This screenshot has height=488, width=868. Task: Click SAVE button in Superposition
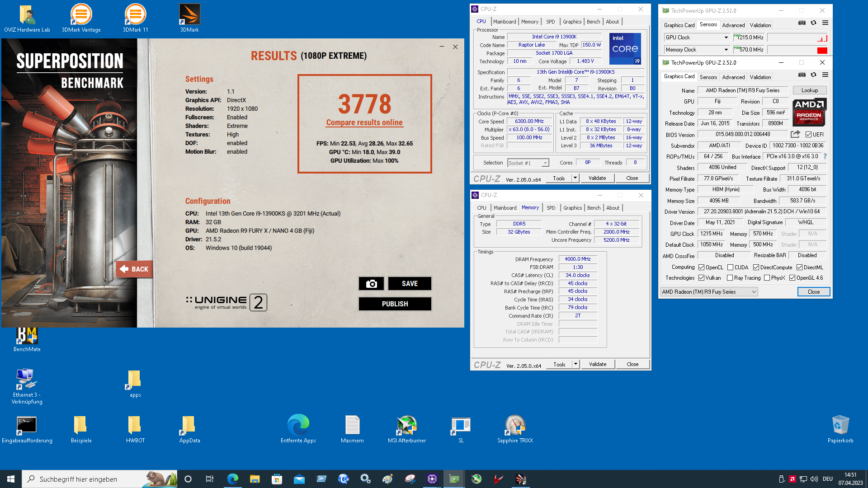click(x=410, y=284)
